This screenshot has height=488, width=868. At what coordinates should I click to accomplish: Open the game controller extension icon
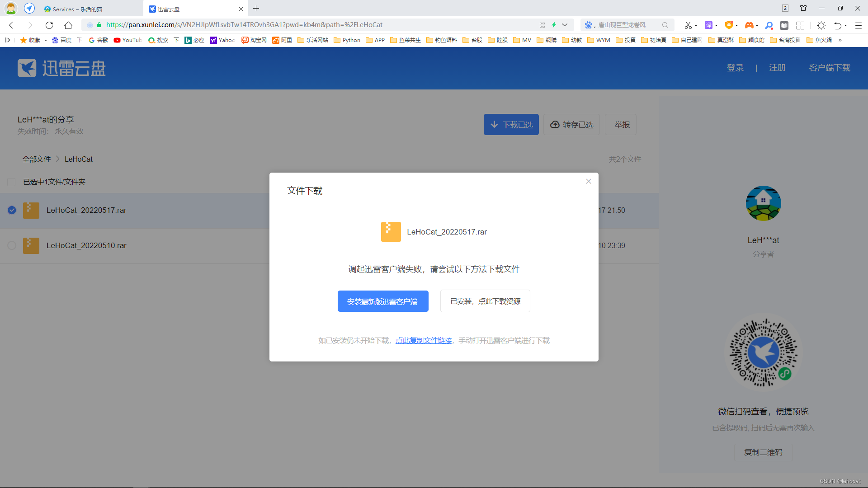pyautogui.click(x=749, y=25)
